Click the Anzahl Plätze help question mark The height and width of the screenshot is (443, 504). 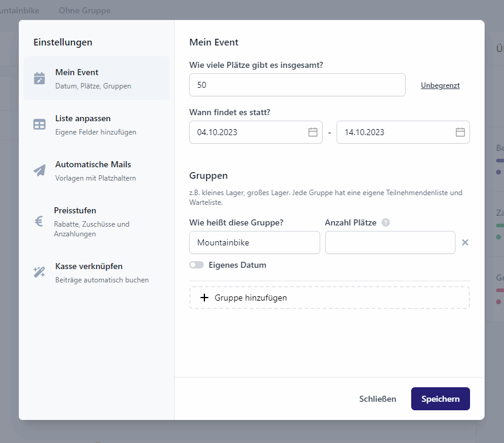click(x=386, y=222)
